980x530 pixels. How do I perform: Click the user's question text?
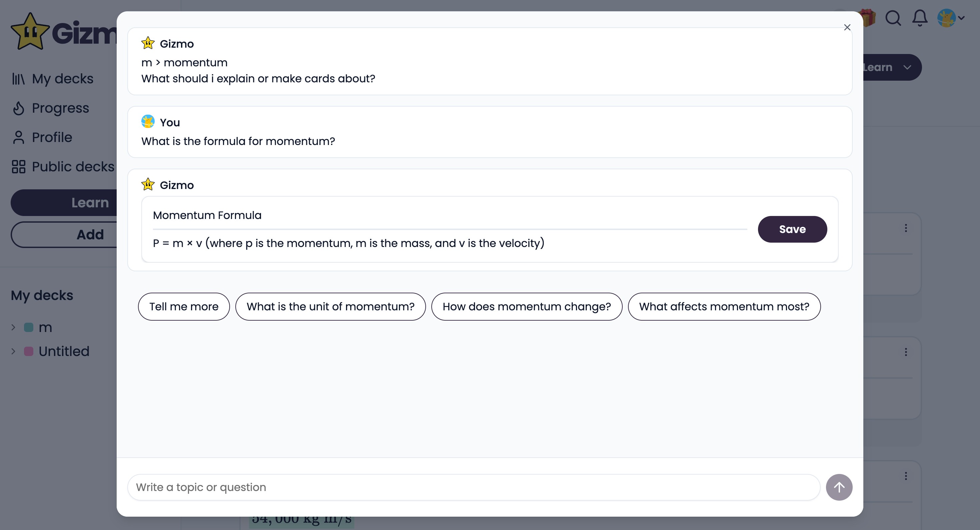(x=238, y=141)
